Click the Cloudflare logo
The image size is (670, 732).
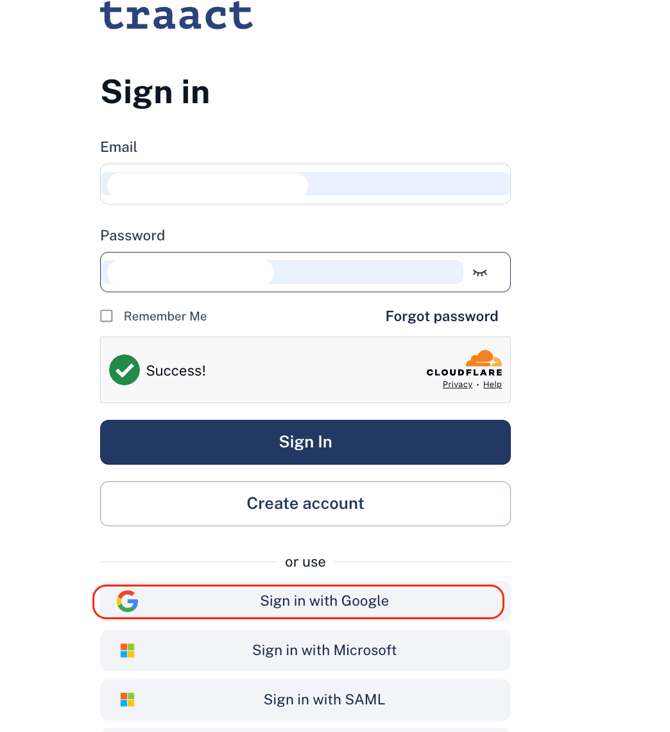[464, 363]
